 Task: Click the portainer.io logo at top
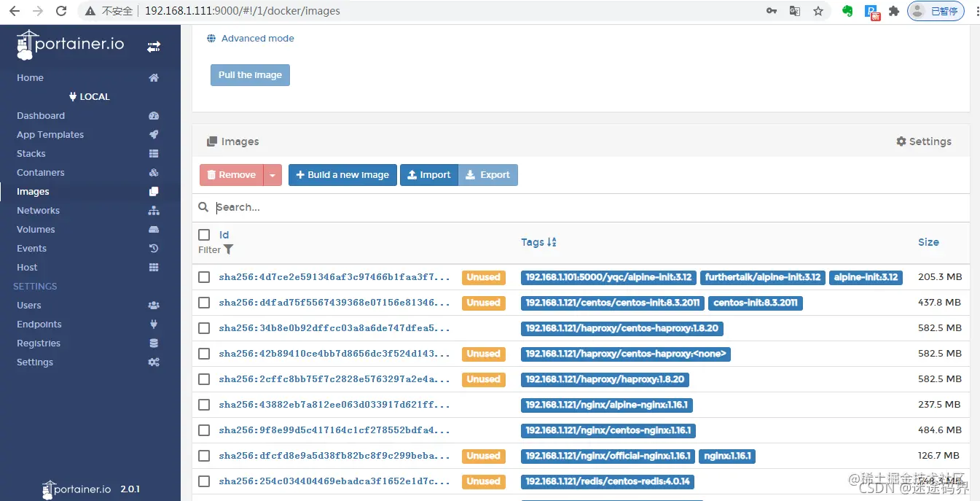pyautogui.click(x=71, y=44)
